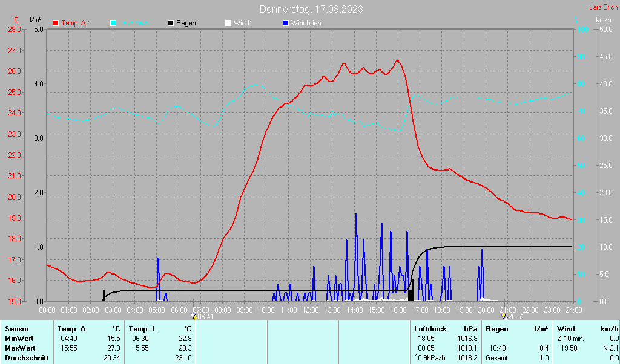
Task: Click the Temp. A. column header
Action: click(72, 329)
